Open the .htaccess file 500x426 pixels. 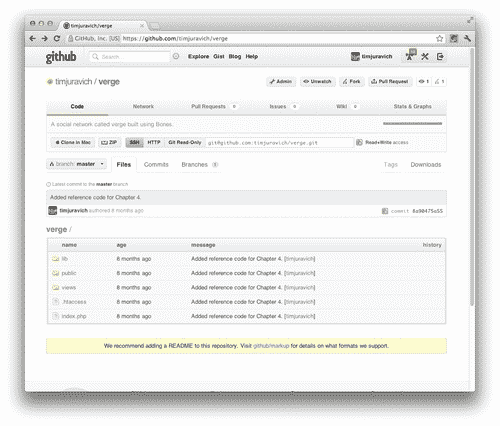(74, 302)
